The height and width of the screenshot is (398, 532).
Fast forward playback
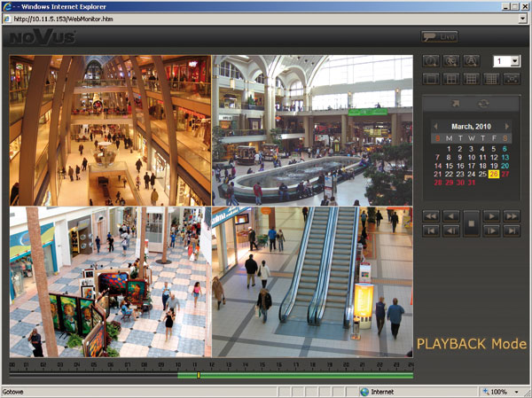point(512,216)
